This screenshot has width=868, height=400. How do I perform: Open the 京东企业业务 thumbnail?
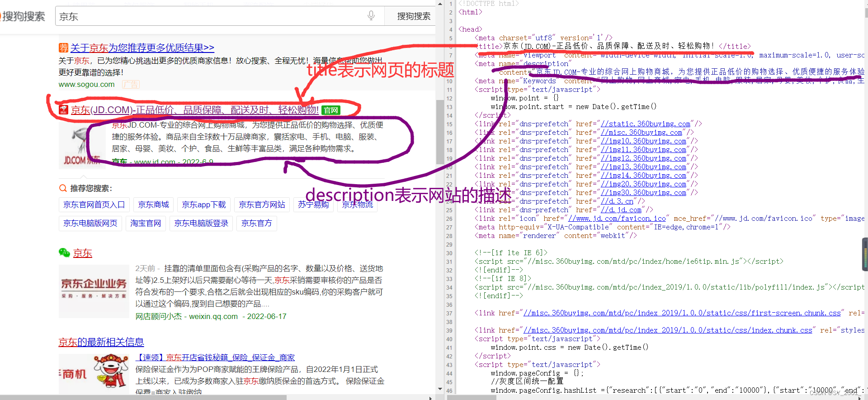tap(94, 291)
